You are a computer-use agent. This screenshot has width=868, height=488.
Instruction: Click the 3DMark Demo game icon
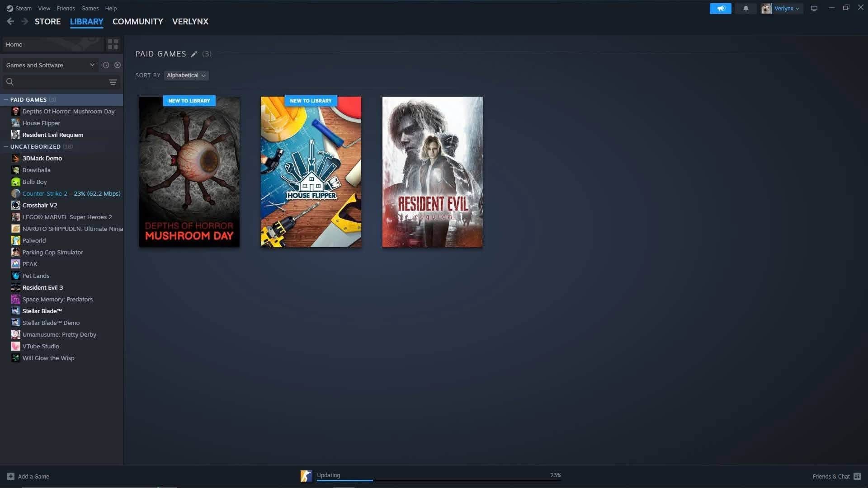[16, 158]
